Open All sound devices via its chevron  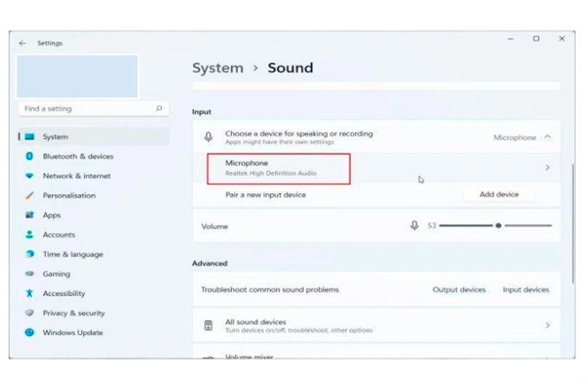click(547, 325)
